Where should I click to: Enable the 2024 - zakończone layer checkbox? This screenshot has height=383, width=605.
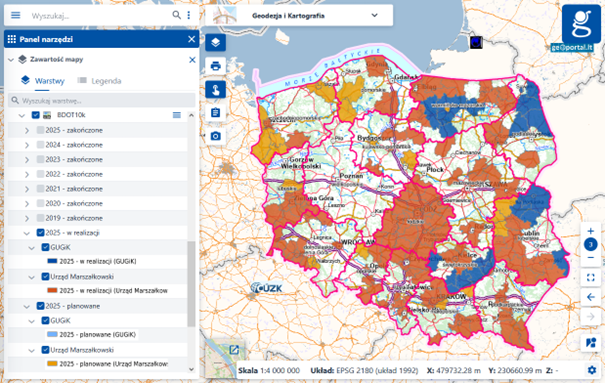click(x=40, y=145)
